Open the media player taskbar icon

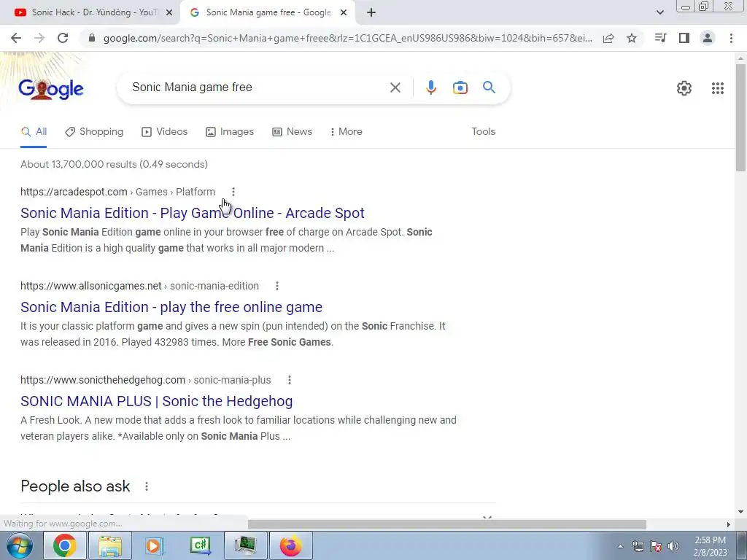tap(155, 545)
